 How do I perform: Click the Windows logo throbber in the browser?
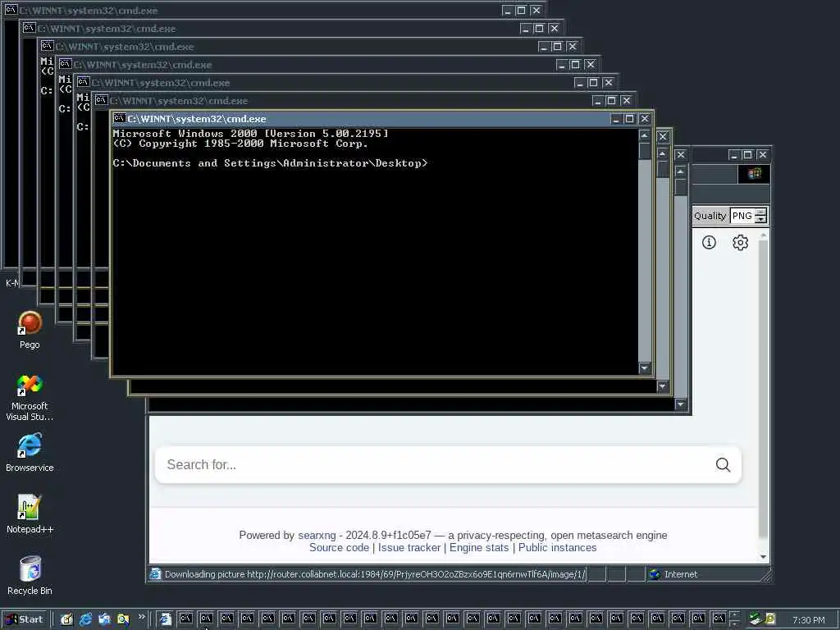pos(754,173)
